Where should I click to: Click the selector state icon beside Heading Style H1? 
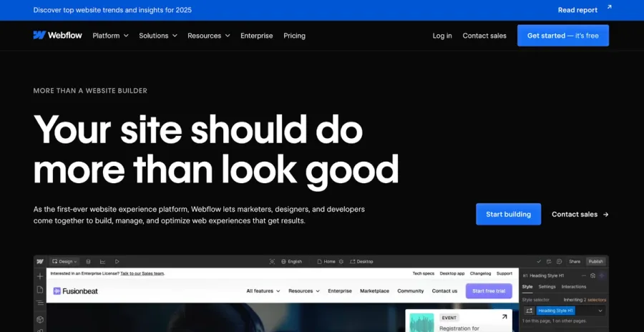529,311
